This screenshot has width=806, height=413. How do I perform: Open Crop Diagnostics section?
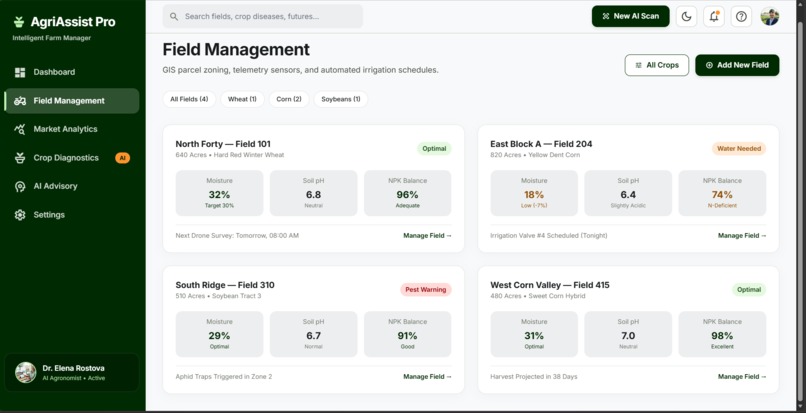click(x=71, y=158)
